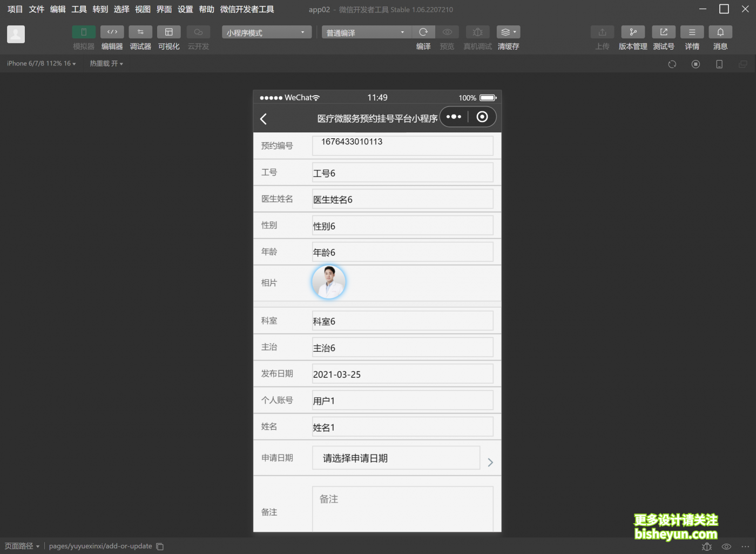Open cloud development (云开发) icon
This screenshot has height=554, width=756.
coord(198,32)
